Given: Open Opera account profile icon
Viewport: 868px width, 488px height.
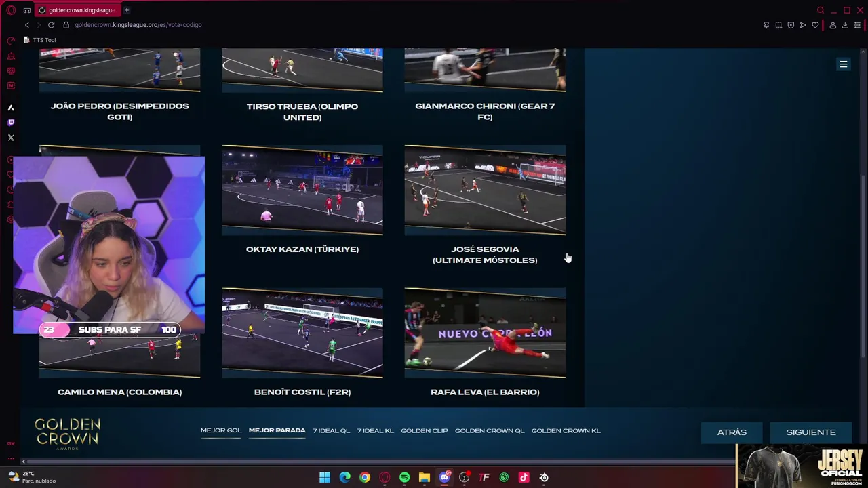Looking at the screenshot, I should pyautogui.click(x=833, y=25).
